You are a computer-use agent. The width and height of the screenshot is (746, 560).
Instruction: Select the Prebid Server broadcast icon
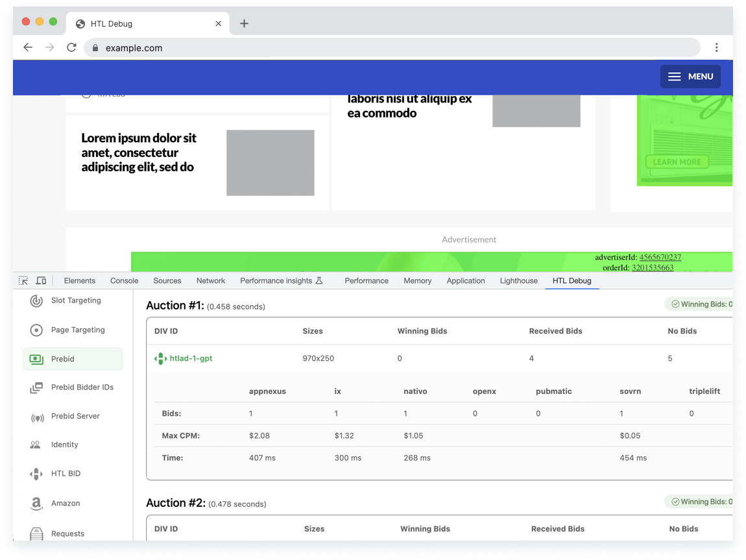pyautogui.click(x=37, y=417)
